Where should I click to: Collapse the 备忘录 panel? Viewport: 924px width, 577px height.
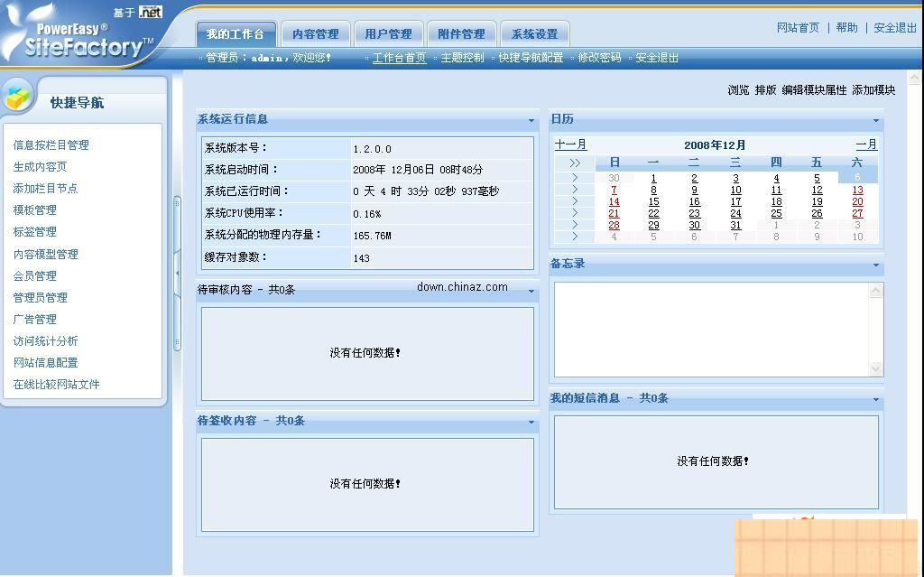[x=876, y=265]
